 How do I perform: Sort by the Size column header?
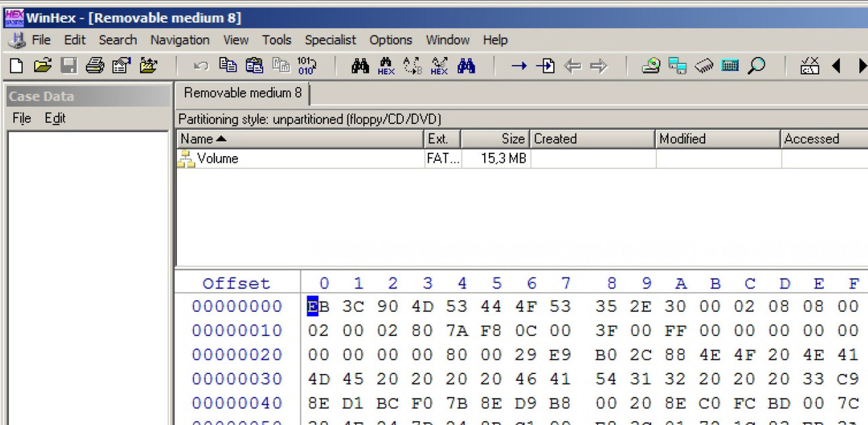pos(495,139)
